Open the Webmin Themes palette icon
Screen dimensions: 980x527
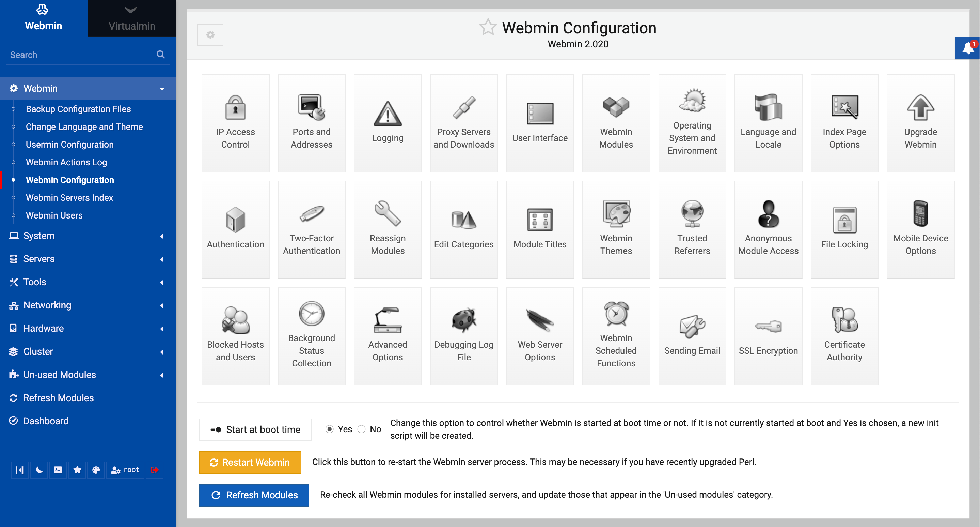616,214
